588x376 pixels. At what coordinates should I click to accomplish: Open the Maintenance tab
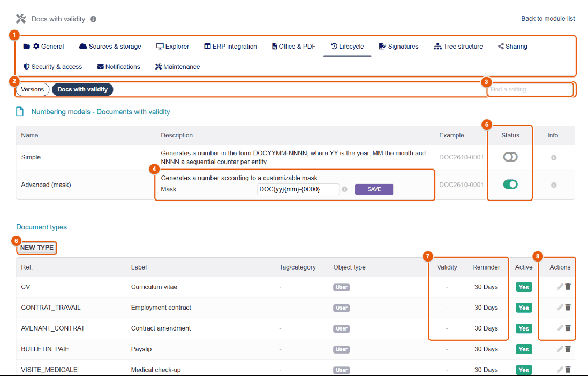tap(177, 67)
